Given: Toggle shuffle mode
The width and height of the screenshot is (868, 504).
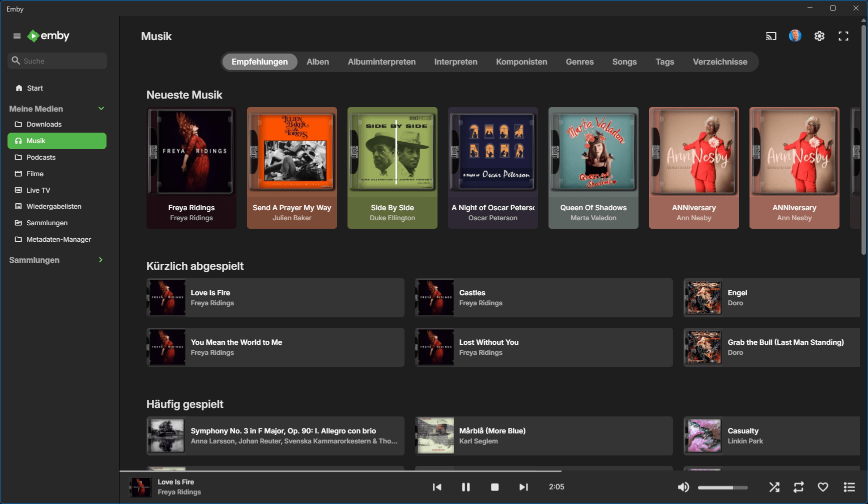Looking at the screenshot, I should click(774, 487).
